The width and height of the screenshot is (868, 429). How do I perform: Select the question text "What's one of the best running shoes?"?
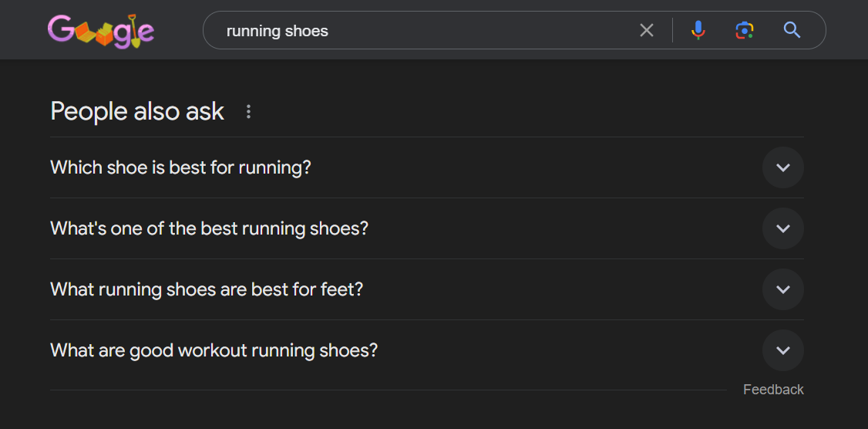pyautogui.click(x=209, y=228)
